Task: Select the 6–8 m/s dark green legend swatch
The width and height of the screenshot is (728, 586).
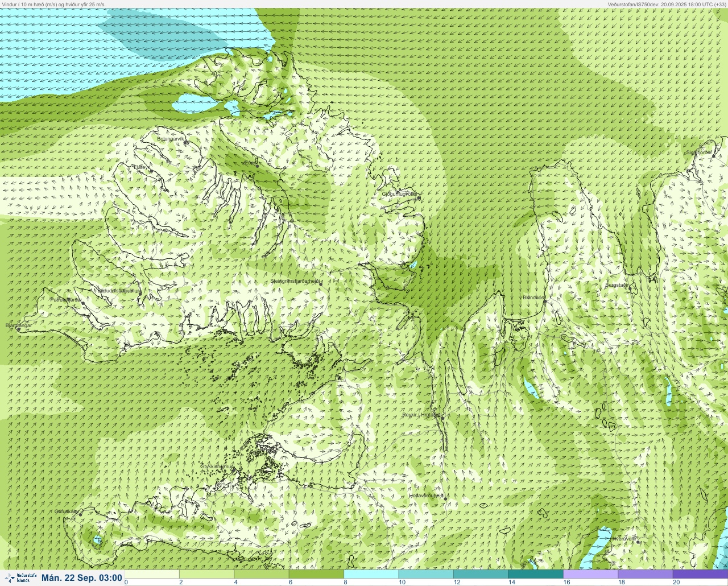Action: pyautogui.click(x=316, y=574)
